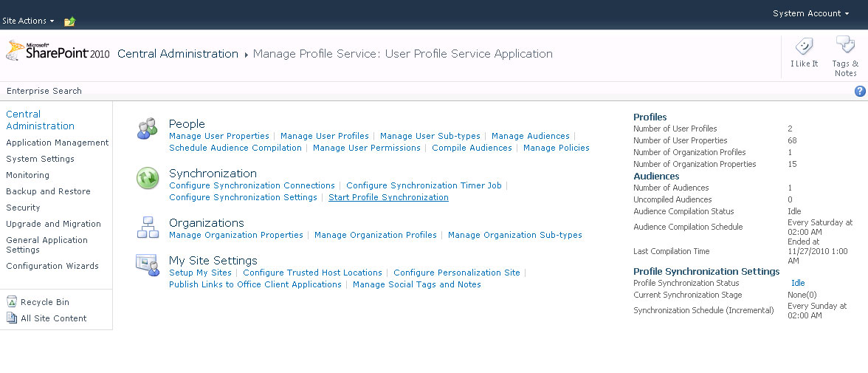Open Configure Synchronization Settings

(243, 197)
